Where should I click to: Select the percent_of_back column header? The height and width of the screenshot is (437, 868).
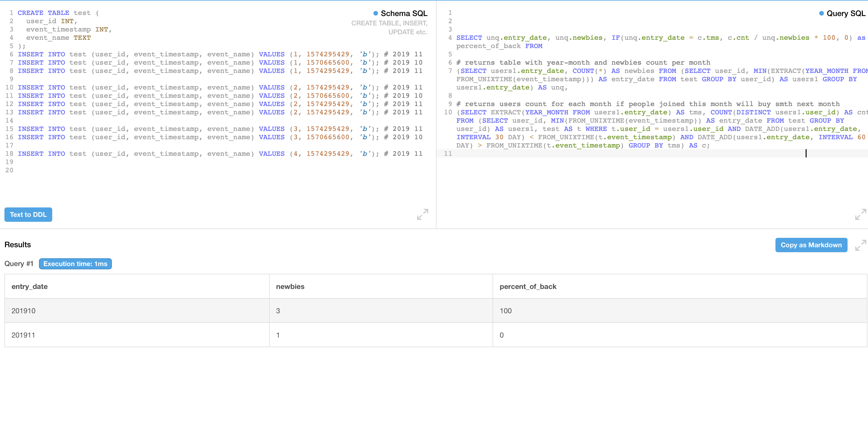pyautogui.click(x=528, y=286)
